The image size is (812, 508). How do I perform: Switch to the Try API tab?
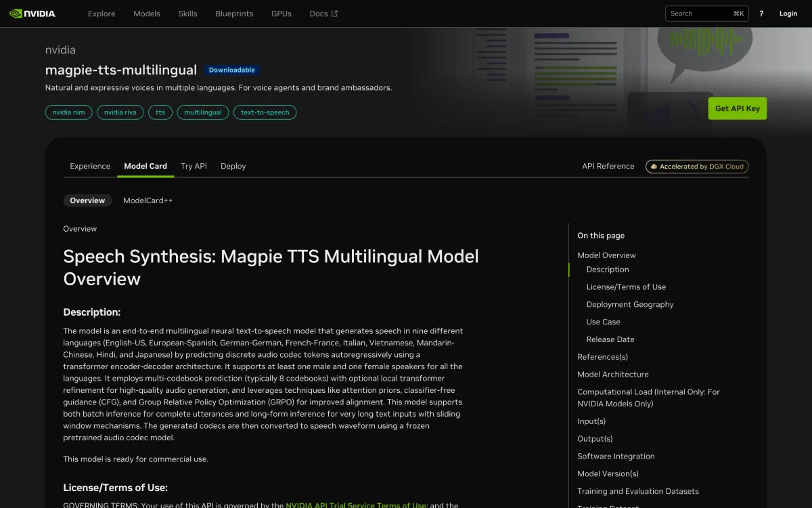[194, 166]
